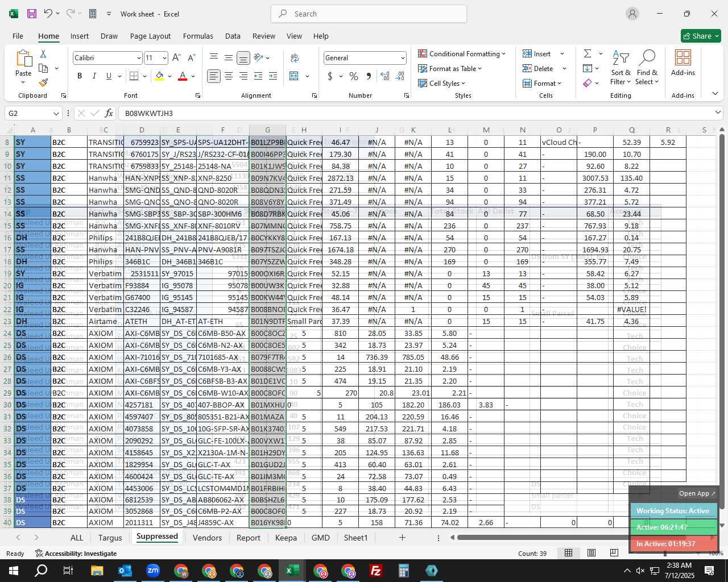The height and width of the screenshot is (582, 728).
Task: Click the Search box in title bar
Action: [x=369, y=14]
